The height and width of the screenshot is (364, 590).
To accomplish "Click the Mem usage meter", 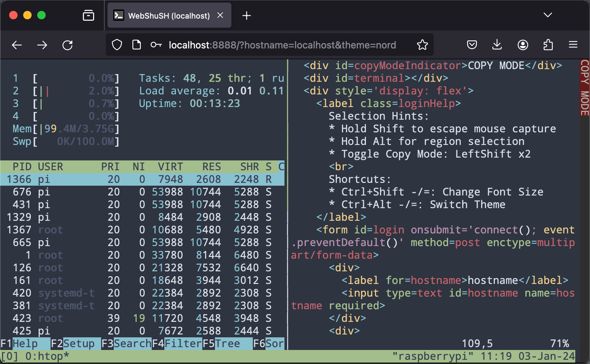I will [x=66, y=129].
